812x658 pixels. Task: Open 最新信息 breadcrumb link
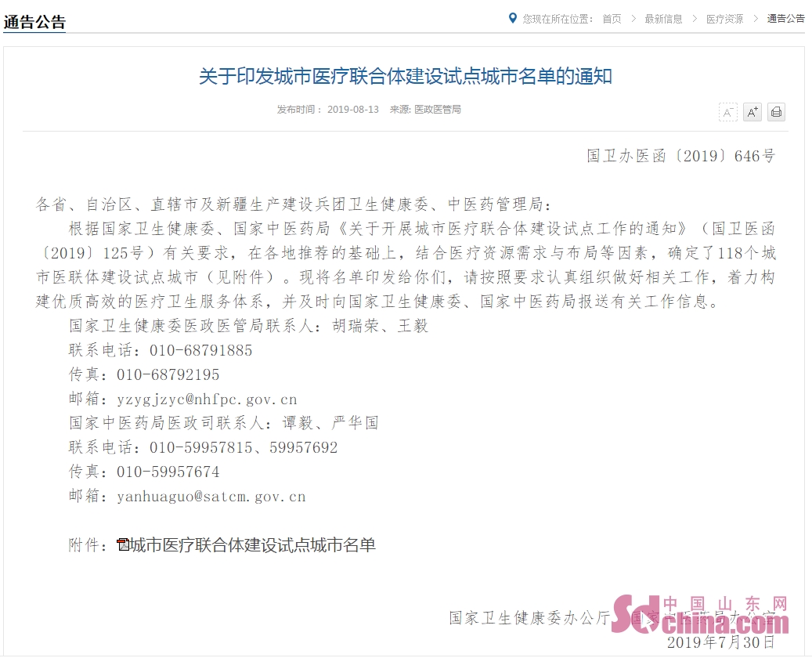coord(663,19)
